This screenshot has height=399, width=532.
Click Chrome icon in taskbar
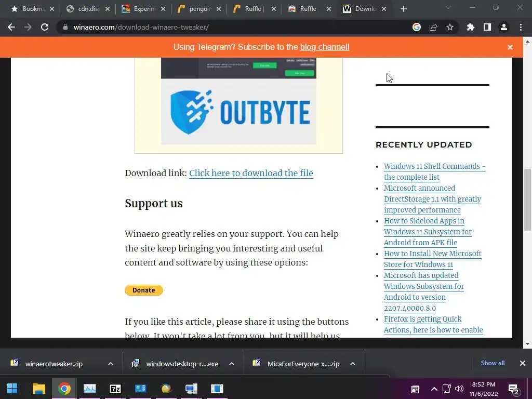pyautogui.click(x=64, y=389)
